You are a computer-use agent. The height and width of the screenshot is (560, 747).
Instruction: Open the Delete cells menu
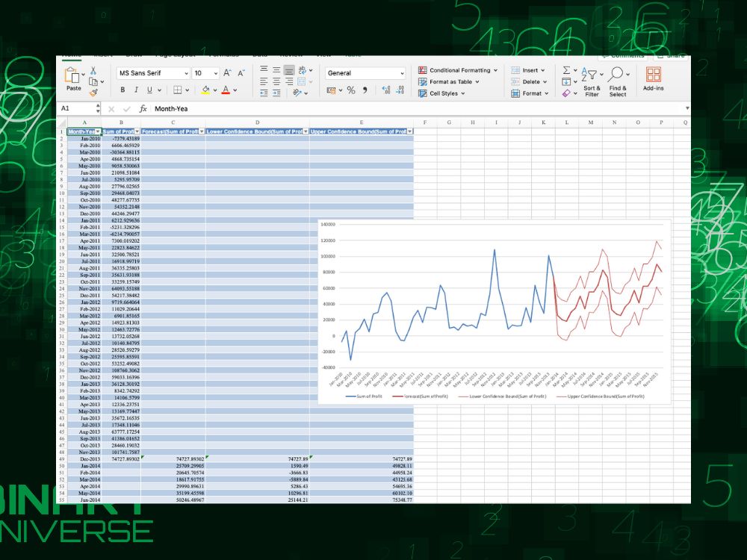point(529,81)
